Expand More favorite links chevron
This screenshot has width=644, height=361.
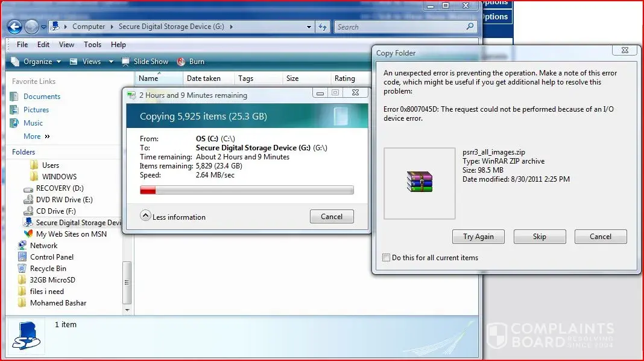[x=48, y=136]
